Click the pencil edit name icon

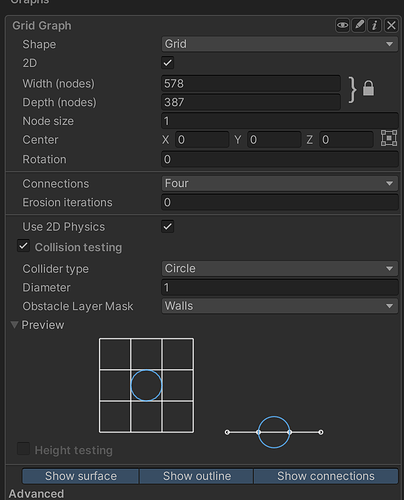pyautogui.click(x=359, y=25)
